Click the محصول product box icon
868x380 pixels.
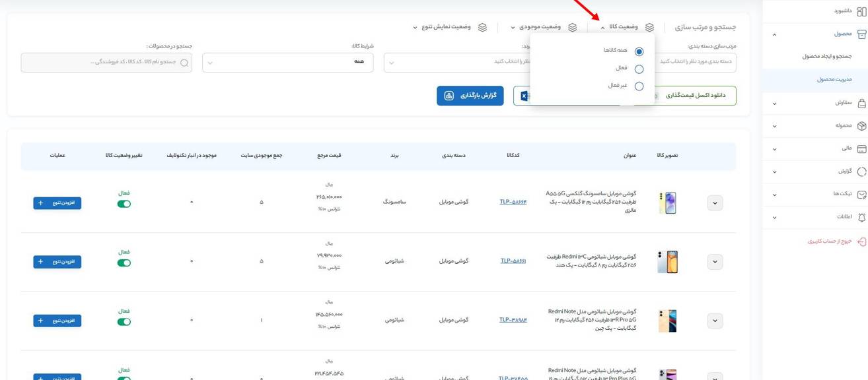[861, 34]
